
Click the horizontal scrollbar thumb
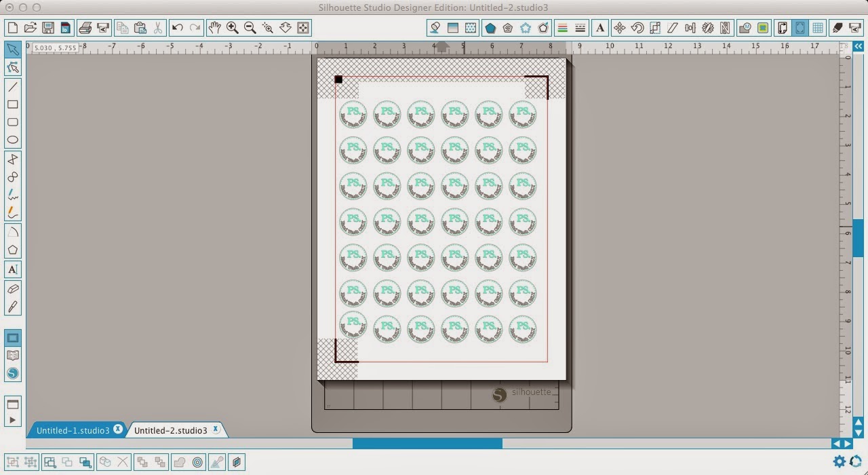(x=427, y=443)
